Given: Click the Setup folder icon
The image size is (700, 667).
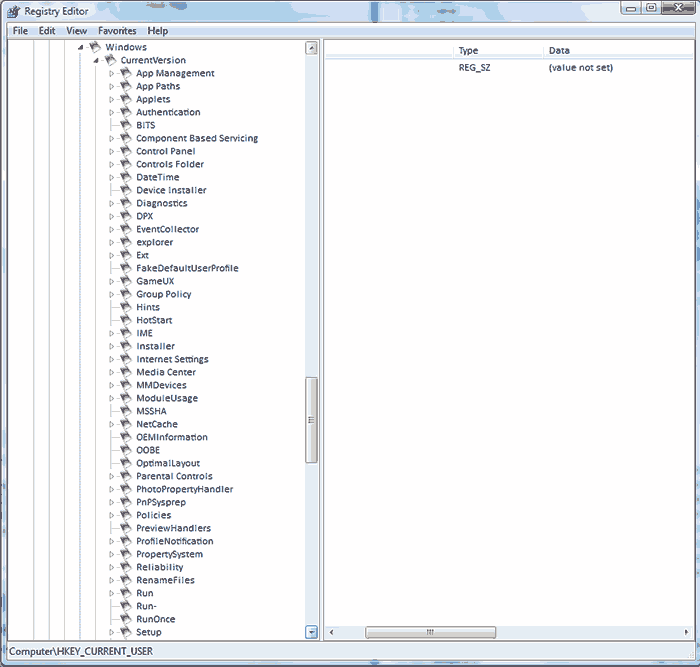Looking at the screenshot, I should pos(126,632).
